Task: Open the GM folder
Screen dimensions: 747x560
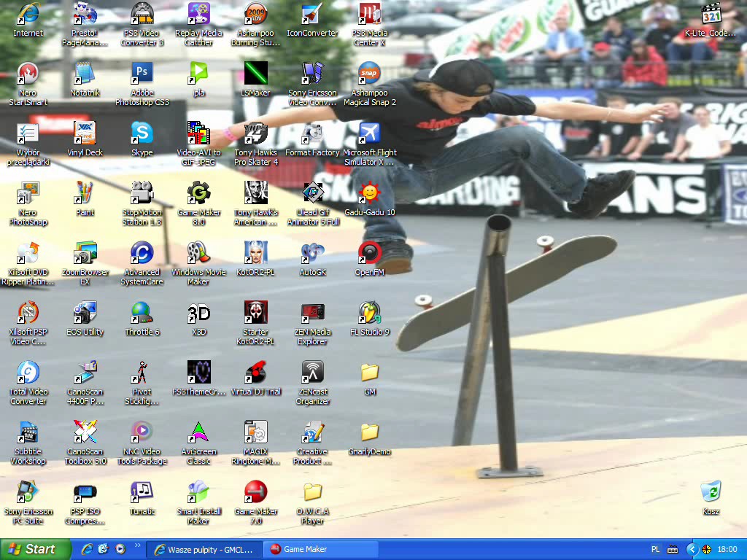Action: pyautogui.click(x=369, y=373)
